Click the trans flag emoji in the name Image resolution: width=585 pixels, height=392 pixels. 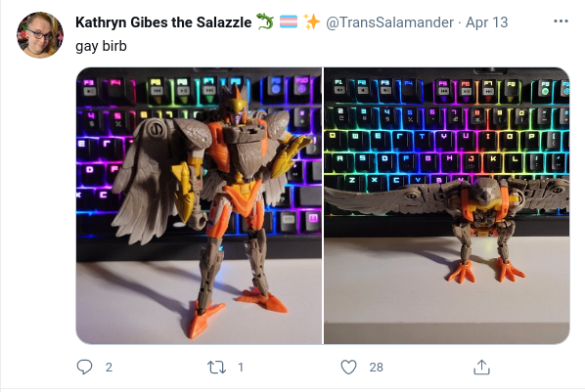289,22
